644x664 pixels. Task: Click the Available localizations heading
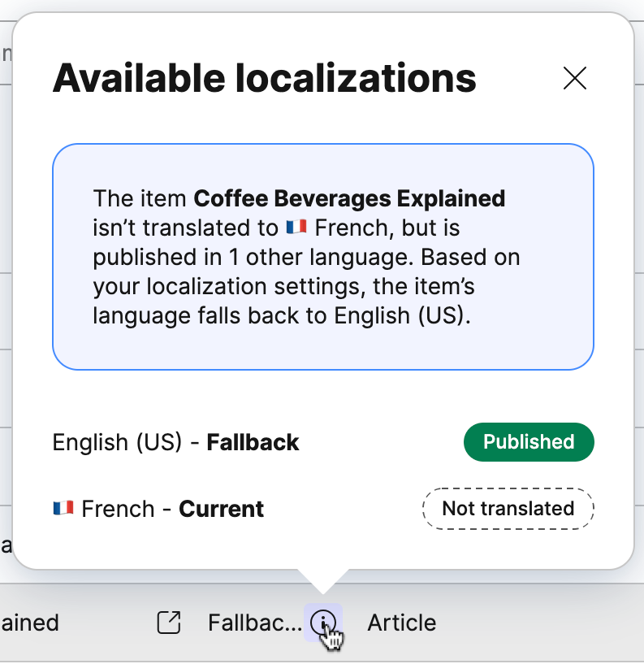pyautogui.click(x=265, y=78)
